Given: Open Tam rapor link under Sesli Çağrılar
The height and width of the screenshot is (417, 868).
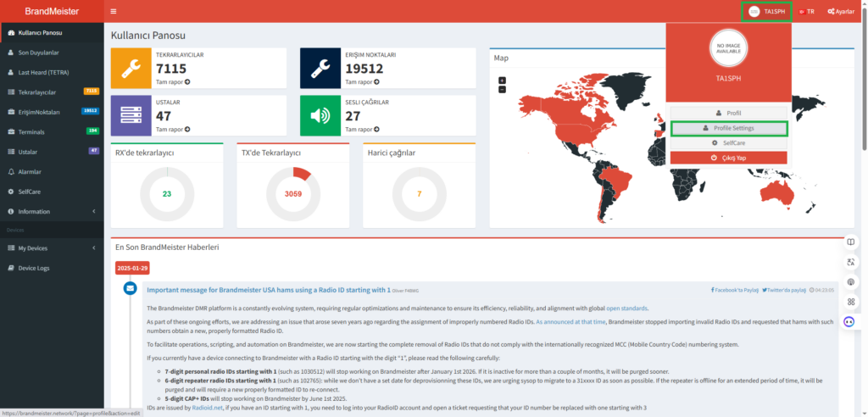Looking at the screenshot, I should coord(363,130).
